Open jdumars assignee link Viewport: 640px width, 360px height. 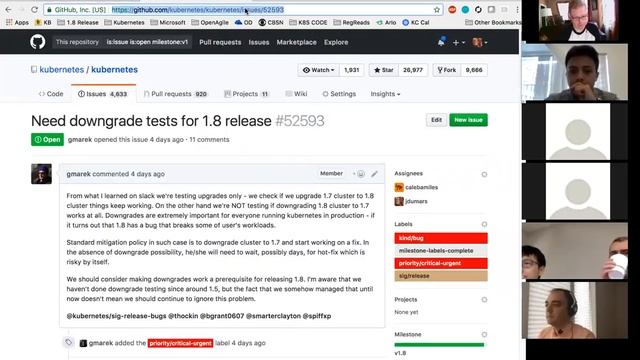coord(416,201)
